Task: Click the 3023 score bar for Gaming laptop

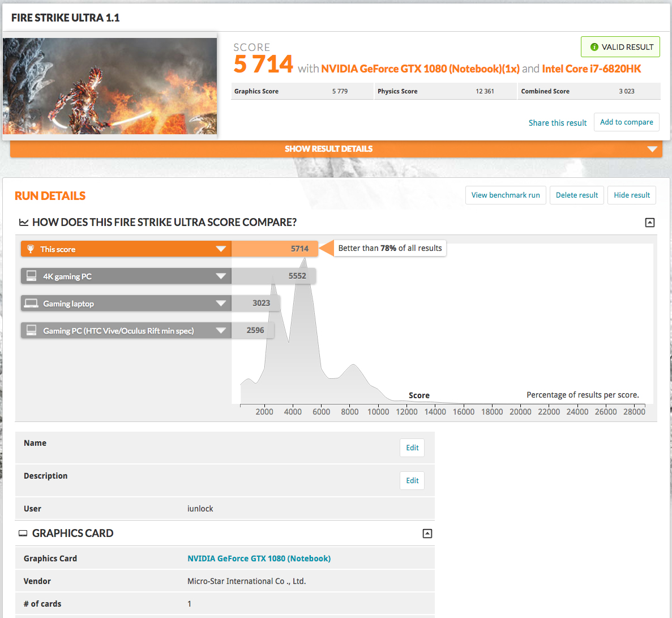Action: point(256,303)
